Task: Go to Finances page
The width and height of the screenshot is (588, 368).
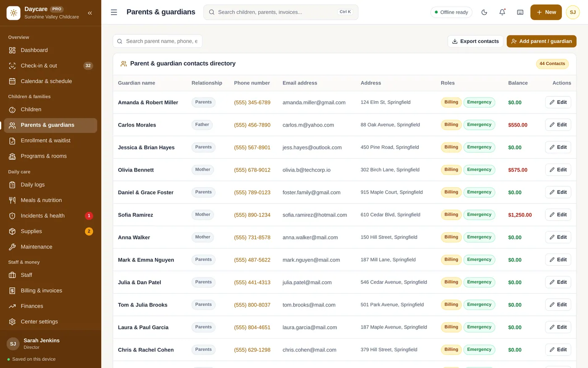Action: coord(50,306)
